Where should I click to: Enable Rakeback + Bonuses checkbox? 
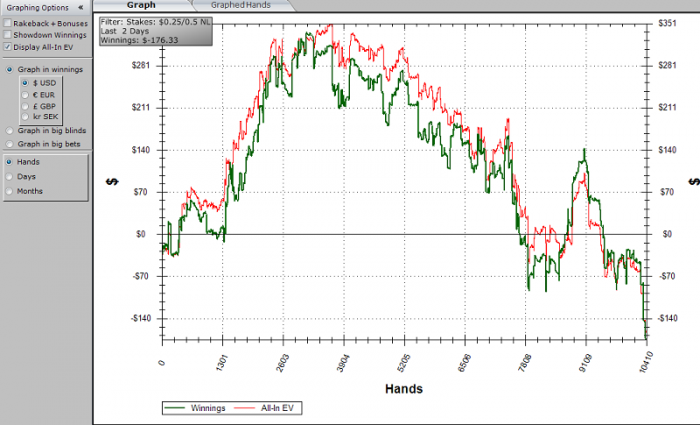8,23
